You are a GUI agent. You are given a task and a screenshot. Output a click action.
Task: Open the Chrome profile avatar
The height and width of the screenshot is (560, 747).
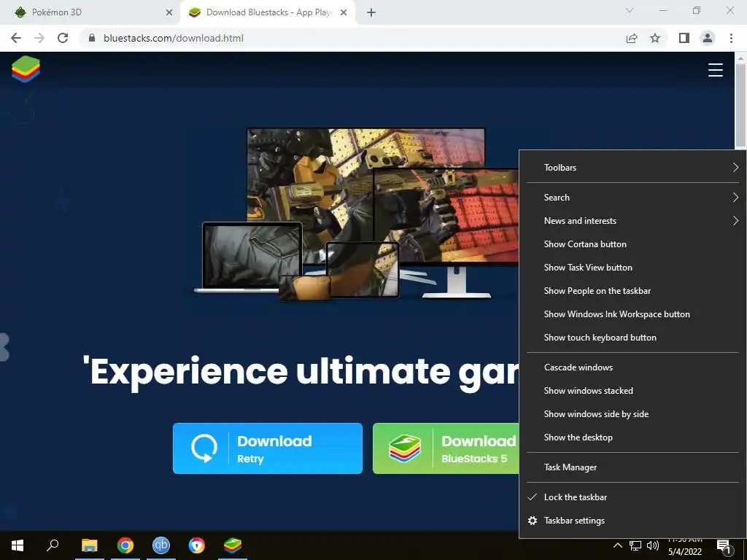pyautogui.click(x=708, y=38)
